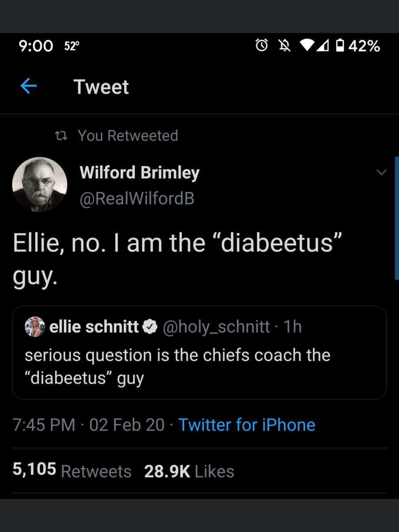Image resolution: width=399 pixels, height=532 pixels.
Task: Open the @holy_schnitt handle
Action: 216,327
